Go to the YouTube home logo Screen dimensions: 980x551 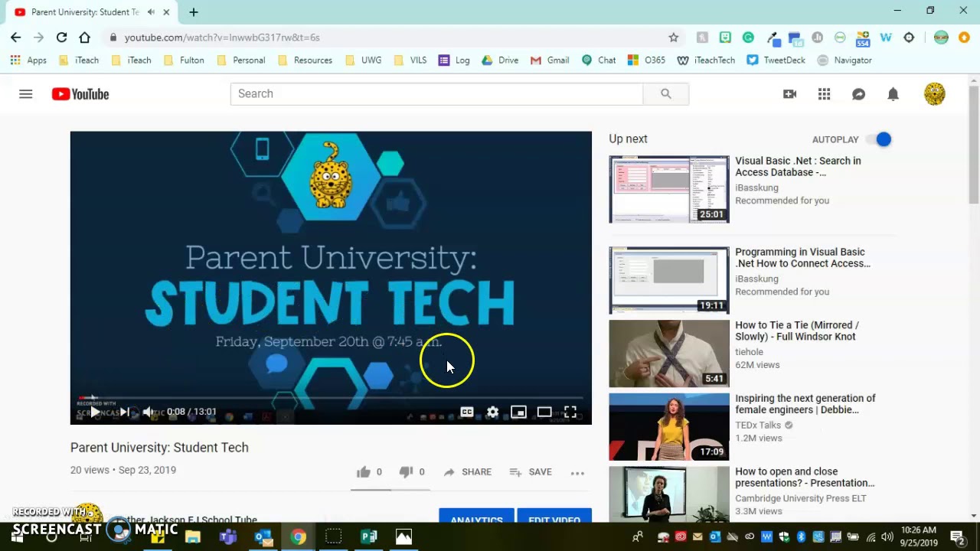(x=80, y=94)
